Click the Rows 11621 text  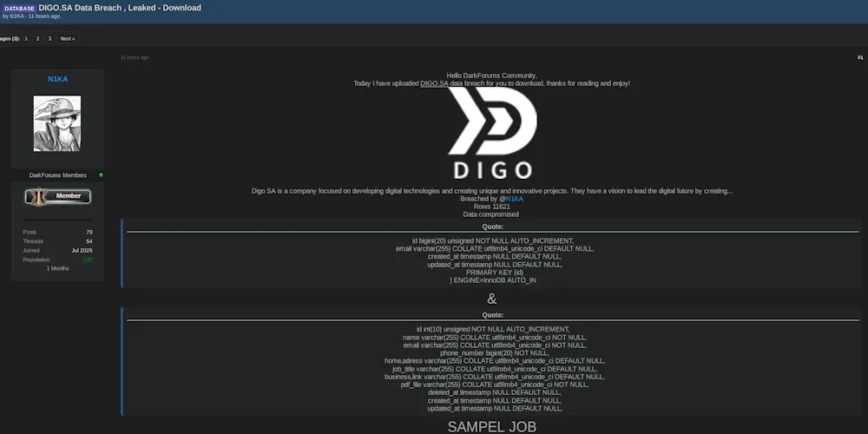click(492, 207)
